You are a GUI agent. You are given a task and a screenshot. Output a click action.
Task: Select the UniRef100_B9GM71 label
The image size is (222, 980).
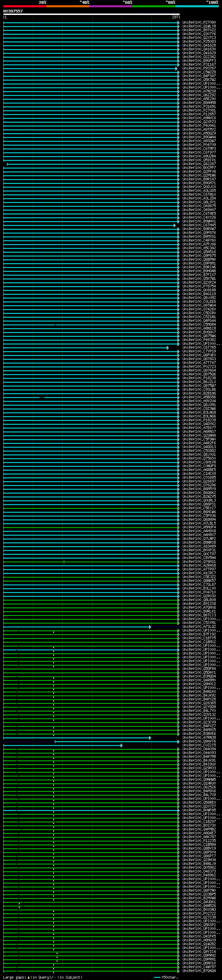199,183
